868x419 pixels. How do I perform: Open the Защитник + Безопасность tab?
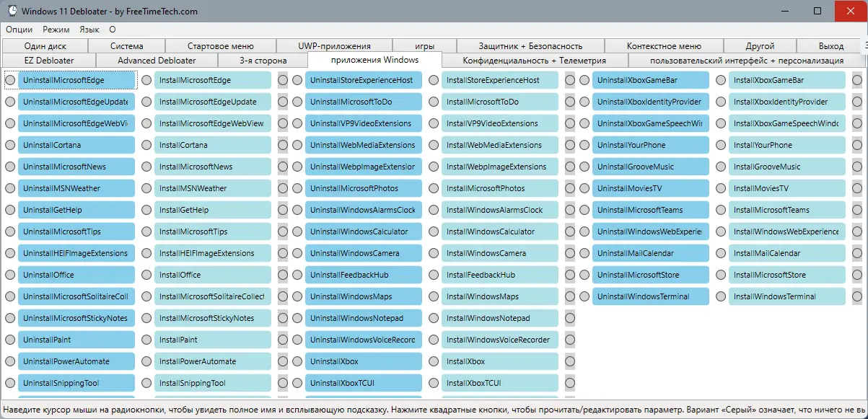(530, 45)
